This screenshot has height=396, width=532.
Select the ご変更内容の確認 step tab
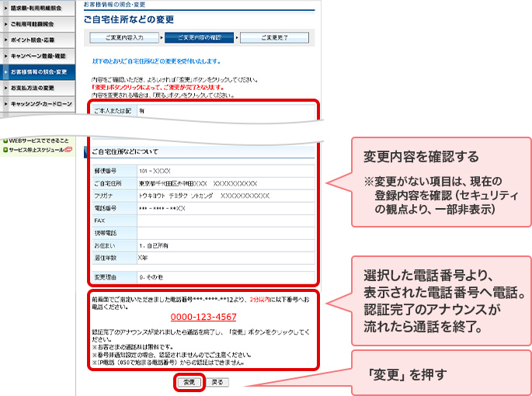[199, 37]
